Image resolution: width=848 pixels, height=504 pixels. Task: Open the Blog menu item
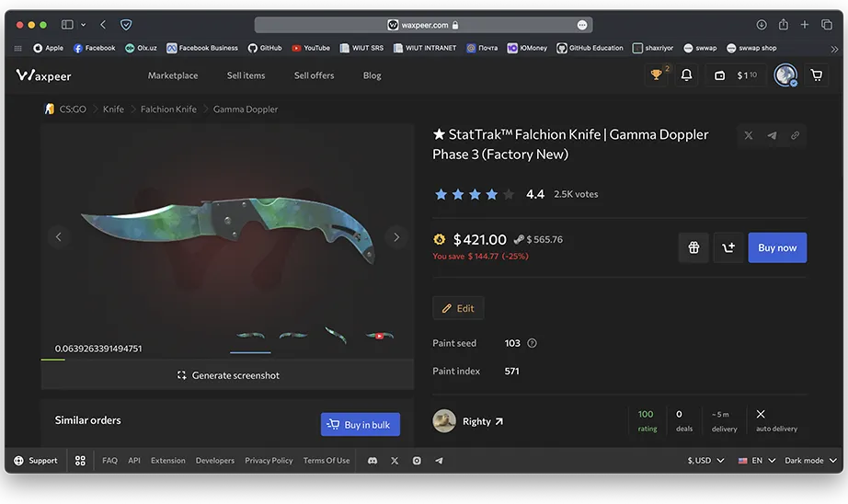tap(372, 75)
